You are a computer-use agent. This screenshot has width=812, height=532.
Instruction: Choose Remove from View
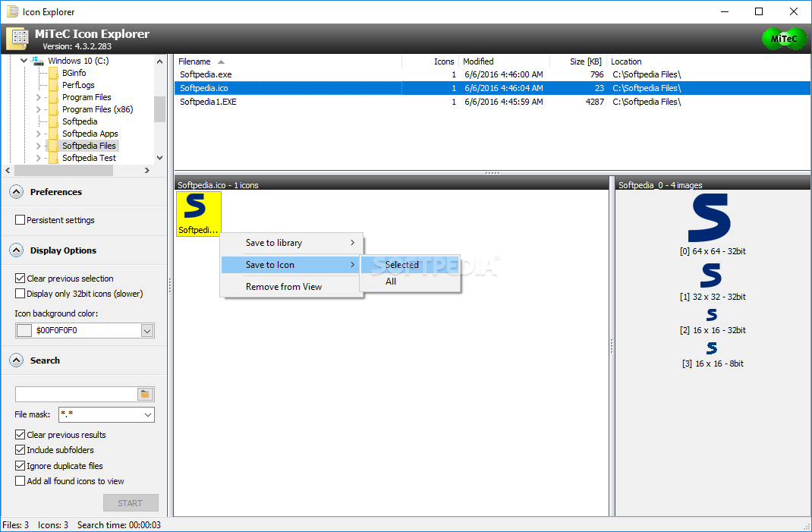click(x=292, y=286)
